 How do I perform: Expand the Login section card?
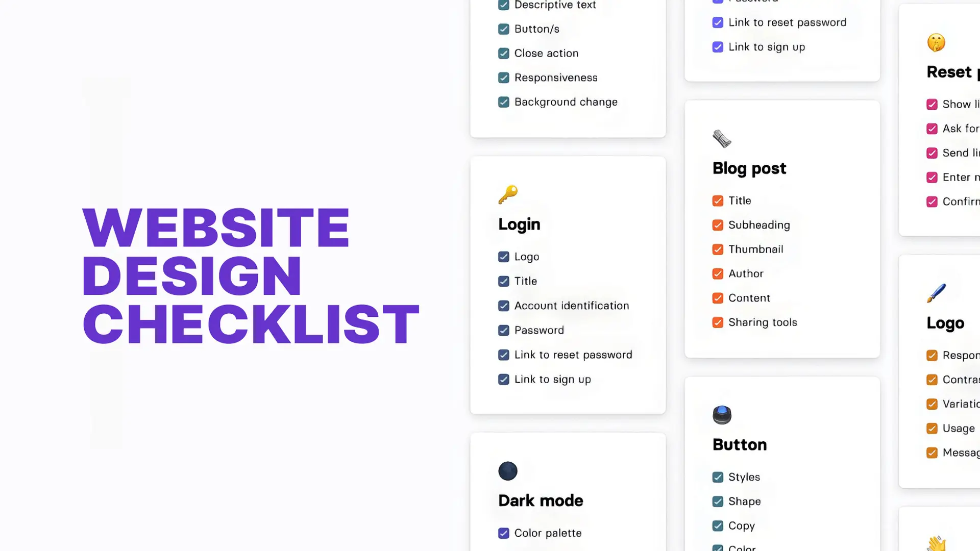click(x=519, y=223)
